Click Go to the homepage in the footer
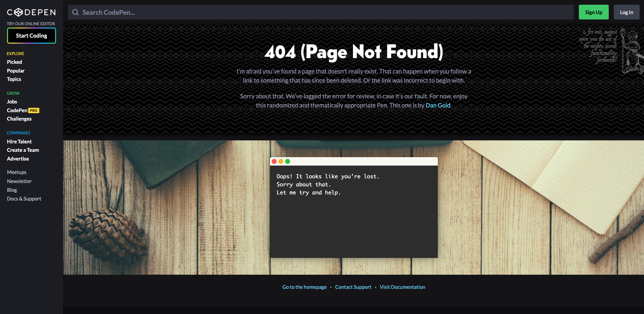The width and height of the screenshot is (644, 314). coord(304,287)
